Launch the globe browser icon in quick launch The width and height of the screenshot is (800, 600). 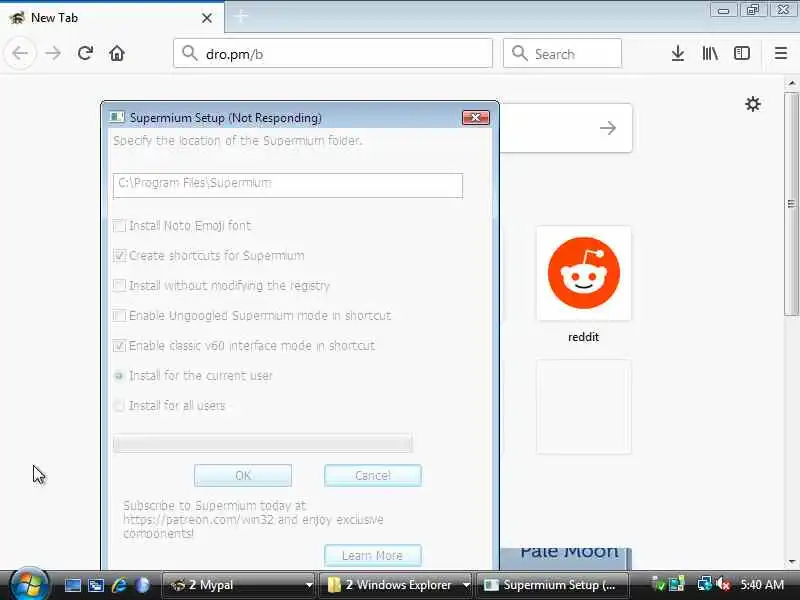pyautogui.click(x=142, y=585)
